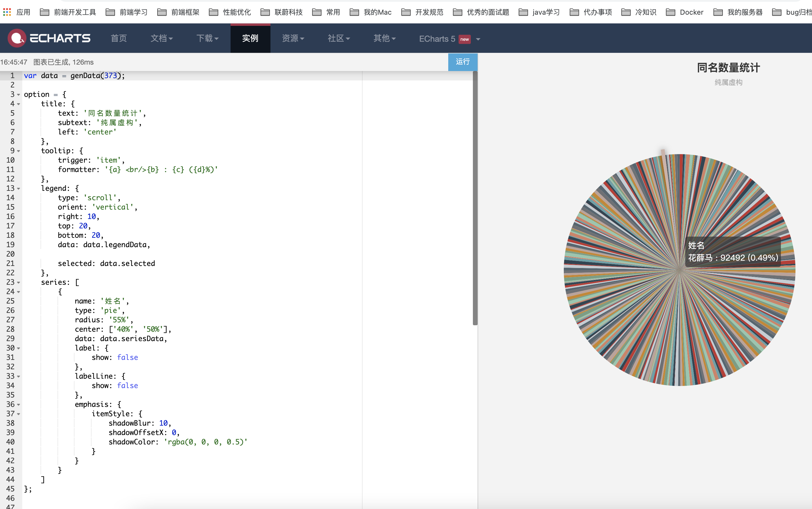Expand the 文档 dropdown menu

[x=161, y=38]
